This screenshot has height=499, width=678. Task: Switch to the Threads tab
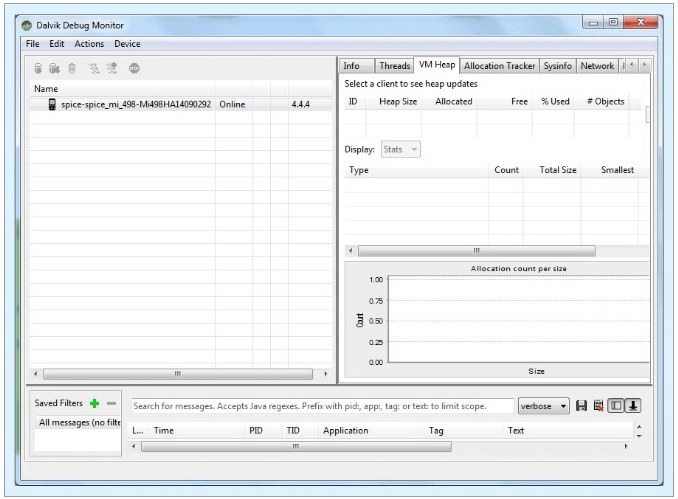394,66
